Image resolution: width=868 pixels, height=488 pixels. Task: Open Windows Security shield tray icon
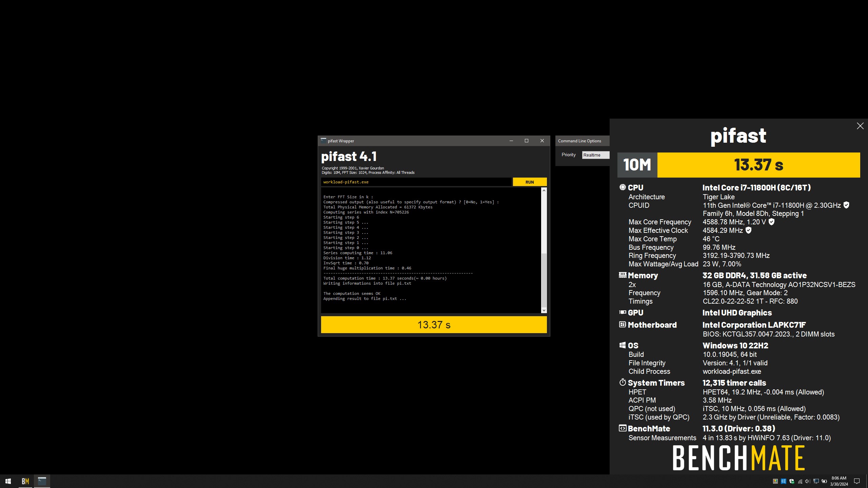[x=792, y=481]
